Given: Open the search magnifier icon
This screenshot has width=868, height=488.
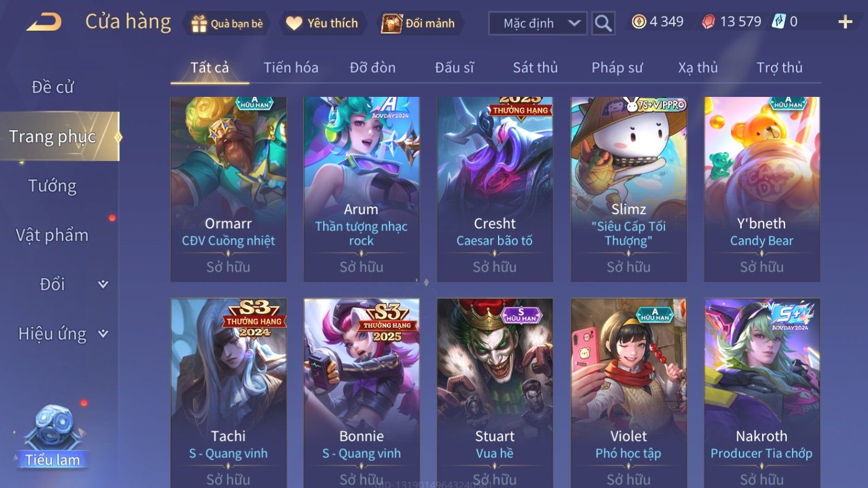Looking at the screenshot, I should (x=603, y=23).
